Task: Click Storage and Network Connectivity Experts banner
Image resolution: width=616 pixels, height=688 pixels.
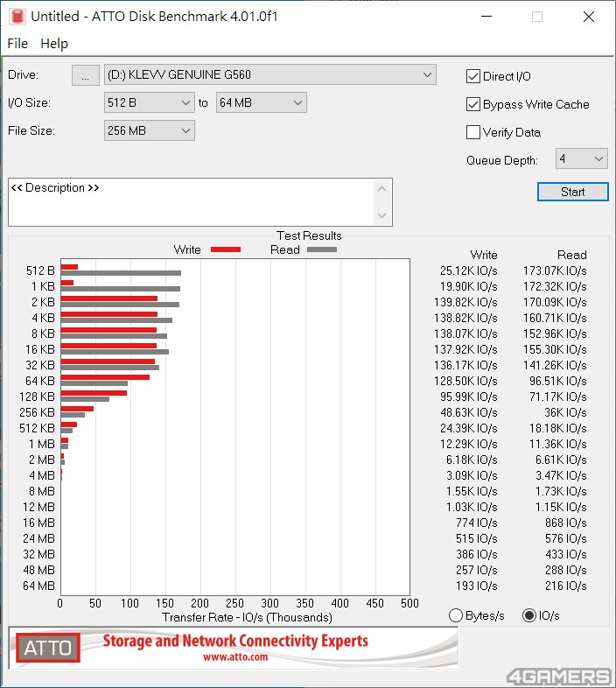Action: tap(235, 641)
